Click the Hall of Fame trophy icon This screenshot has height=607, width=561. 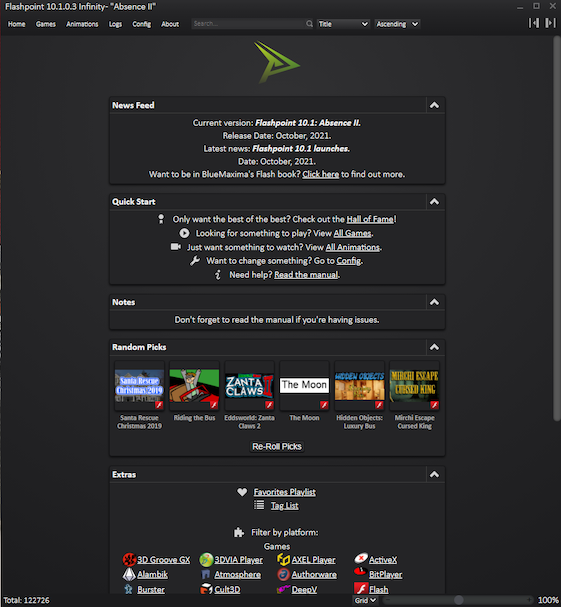coord(161,219)
